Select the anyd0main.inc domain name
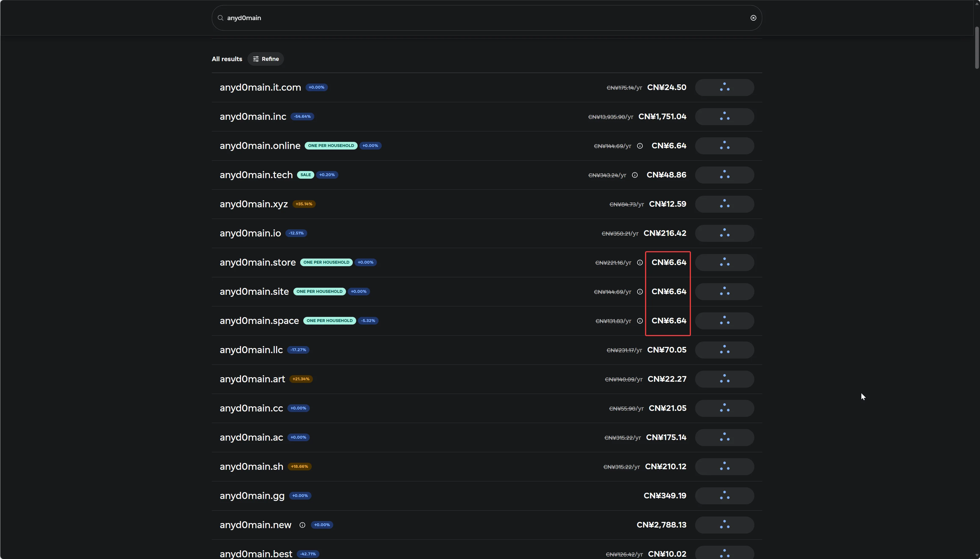Image resolution: width=980 pixels, height=559 pixels. coord(253,117)
